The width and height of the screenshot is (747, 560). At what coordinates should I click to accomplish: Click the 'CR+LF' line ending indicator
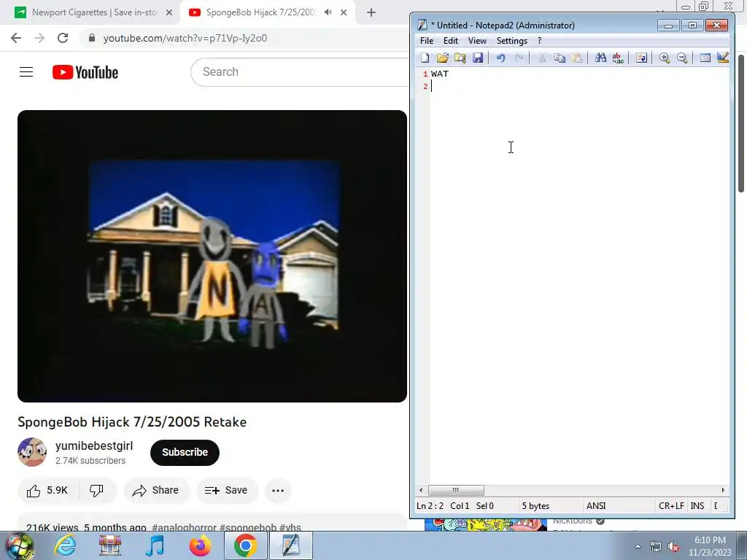pos(671,506)
